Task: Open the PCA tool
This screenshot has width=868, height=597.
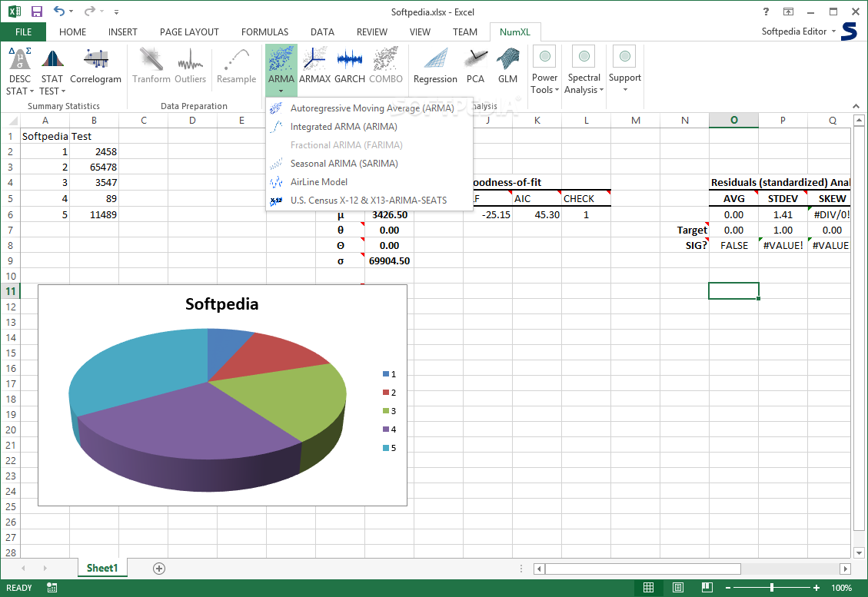Action: [475, 66]
